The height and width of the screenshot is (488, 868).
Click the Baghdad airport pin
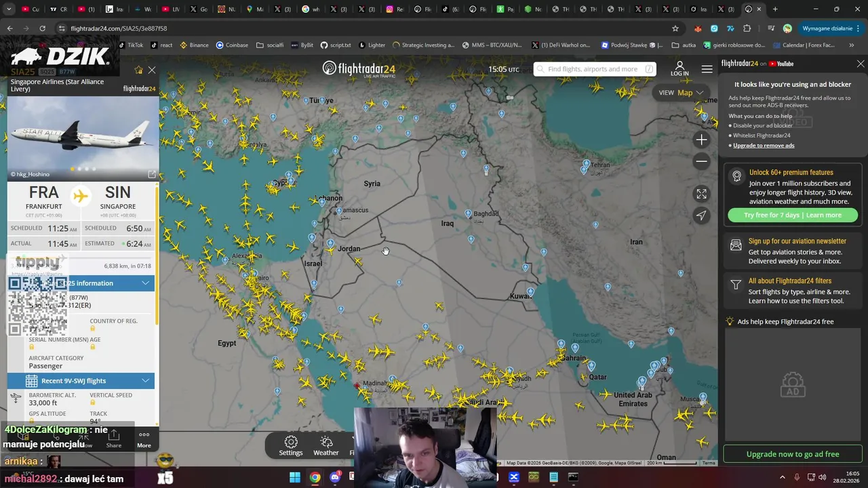[x=468, y=213]
